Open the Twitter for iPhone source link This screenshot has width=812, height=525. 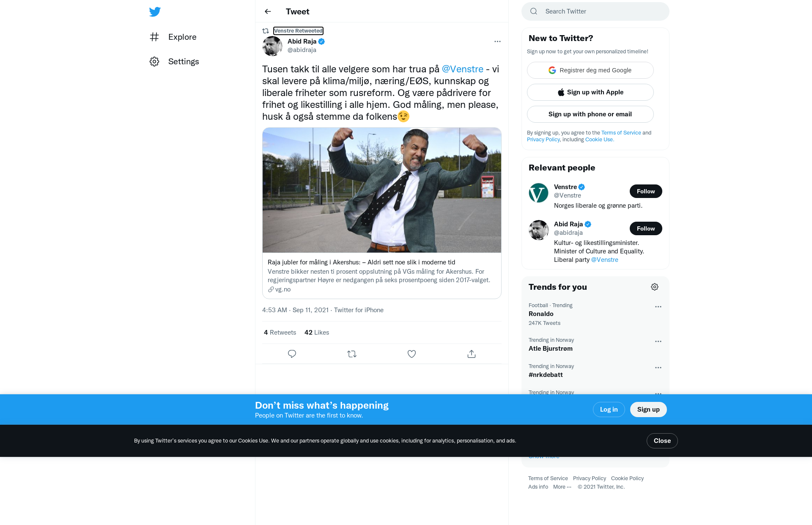pyautogui.click(x=359, y=310)
